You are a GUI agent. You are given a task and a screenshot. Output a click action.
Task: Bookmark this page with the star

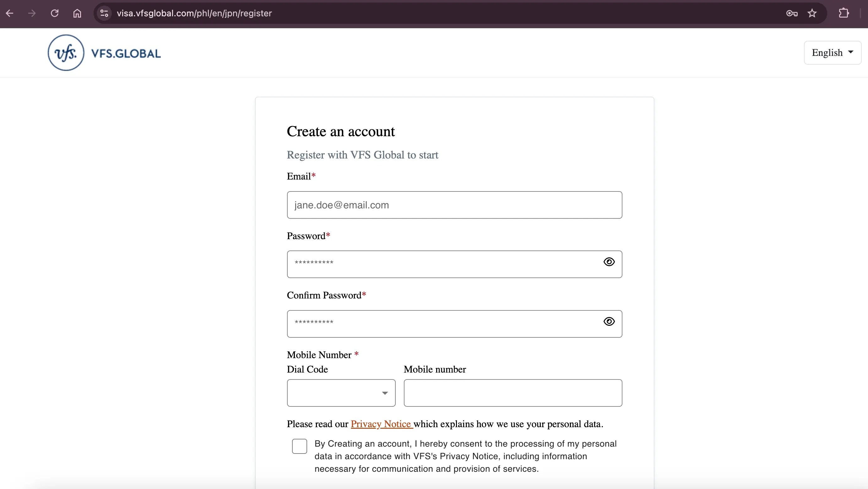[812, 13]
